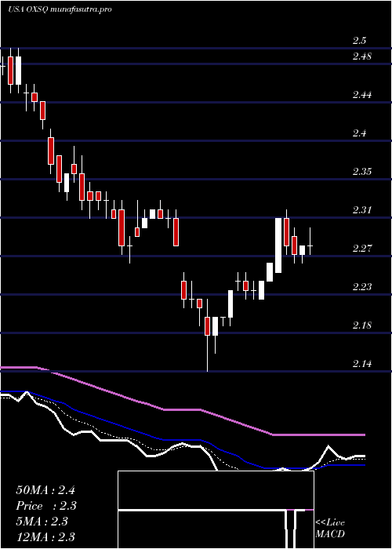Click the 5MA : 2.3 readout
The image size is (392, 549).
pos(42,522)
